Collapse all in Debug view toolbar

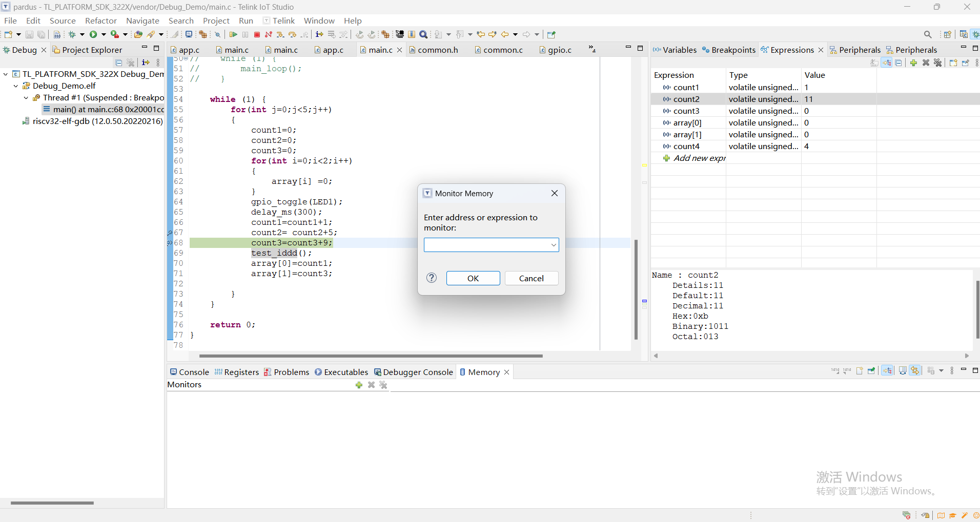pos(119,62)
